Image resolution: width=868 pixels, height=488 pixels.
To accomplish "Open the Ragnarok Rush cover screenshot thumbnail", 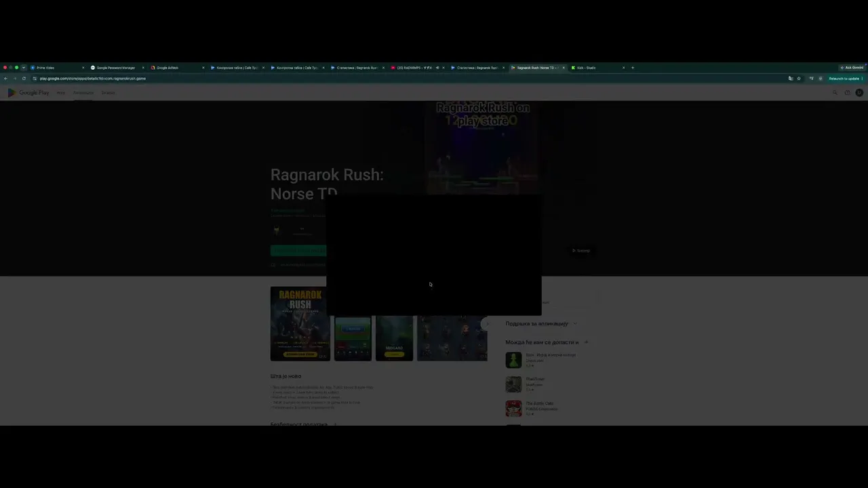I will (300, 323).
